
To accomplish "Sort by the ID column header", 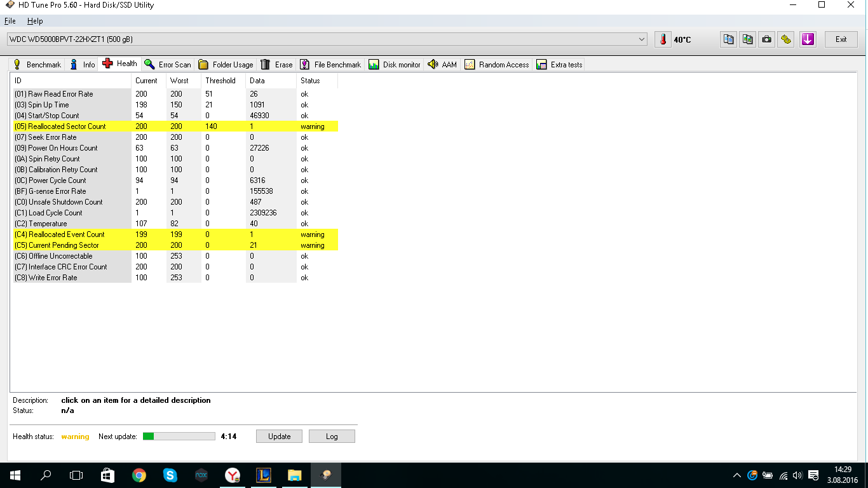I will click(x=71, y=81).
